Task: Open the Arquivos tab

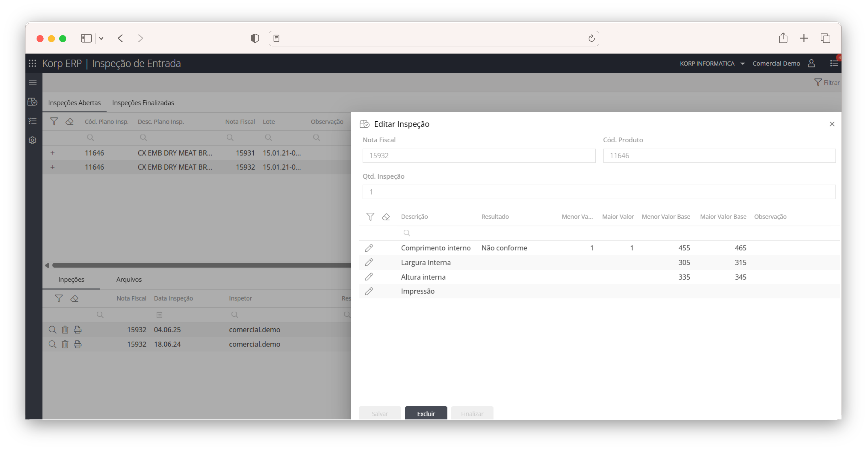Action: (x=129, y=279)
